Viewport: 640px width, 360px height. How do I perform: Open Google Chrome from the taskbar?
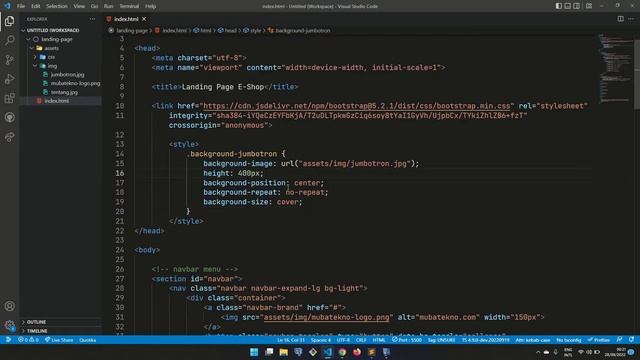pos(342,352)
